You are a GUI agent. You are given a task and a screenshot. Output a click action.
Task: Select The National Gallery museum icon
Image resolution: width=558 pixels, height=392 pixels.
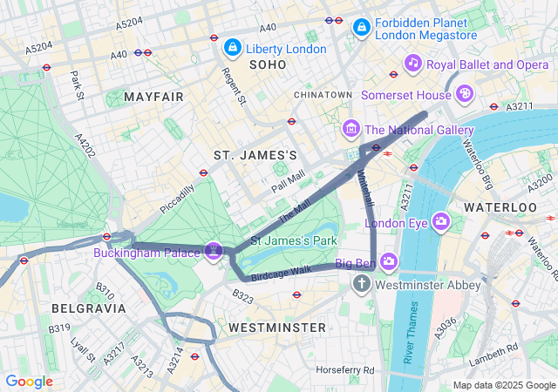coord(351,129)
